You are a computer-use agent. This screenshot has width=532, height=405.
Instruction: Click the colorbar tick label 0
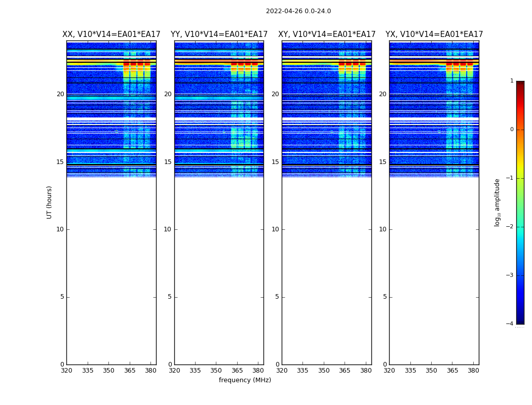pos(511,130)
